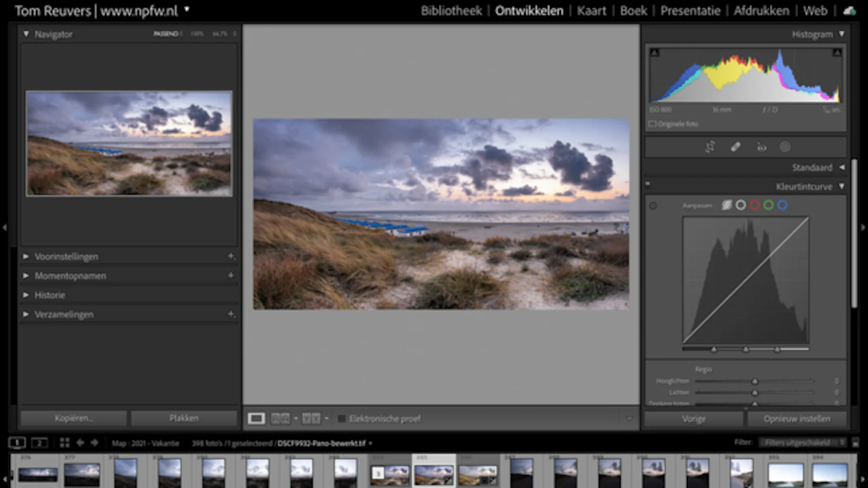Open the Boek module

tap(633, 11)
